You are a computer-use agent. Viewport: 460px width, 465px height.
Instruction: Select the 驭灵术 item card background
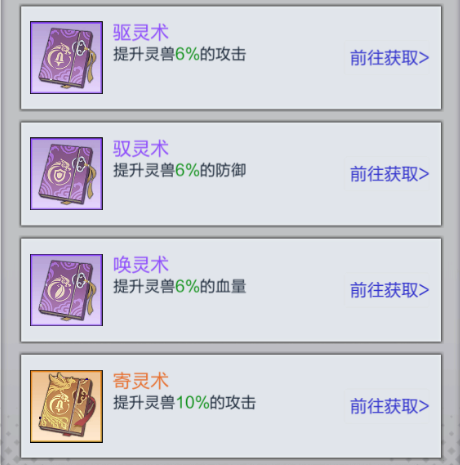click(x=231, y=174)
